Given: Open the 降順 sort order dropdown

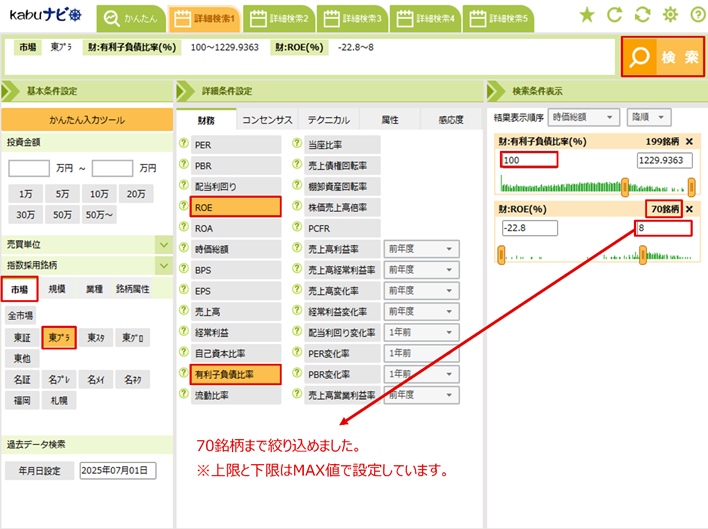Looking at the screenshot, I should (x=649, y=117).
